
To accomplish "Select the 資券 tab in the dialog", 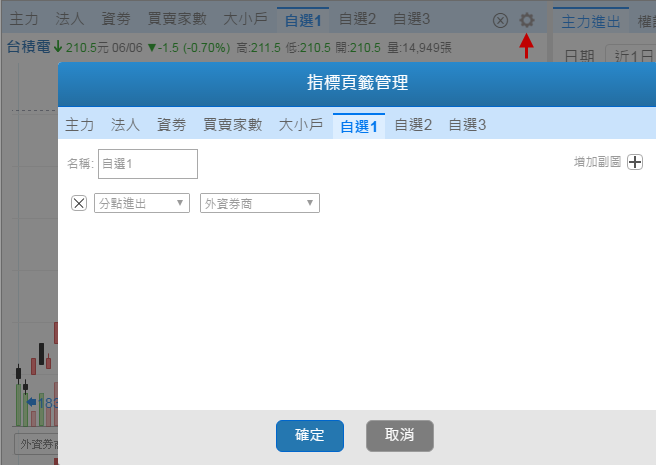I will coord(172,125).
